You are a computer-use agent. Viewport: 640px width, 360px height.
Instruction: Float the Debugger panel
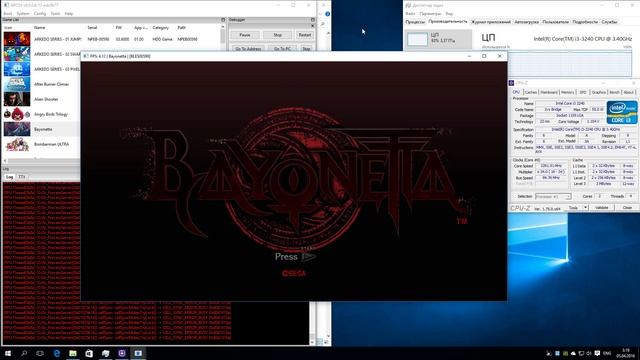coord(313,20)
